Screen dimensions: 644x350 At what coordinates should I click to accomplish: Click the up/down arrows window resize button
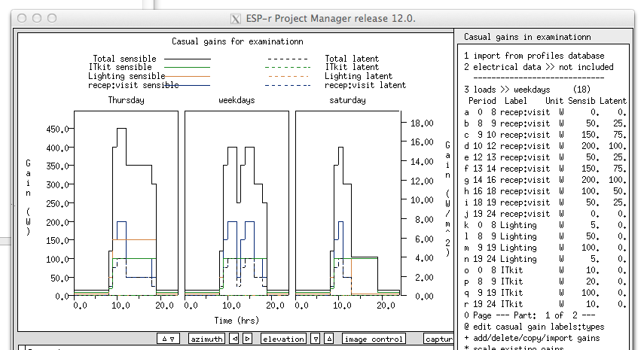169,339
